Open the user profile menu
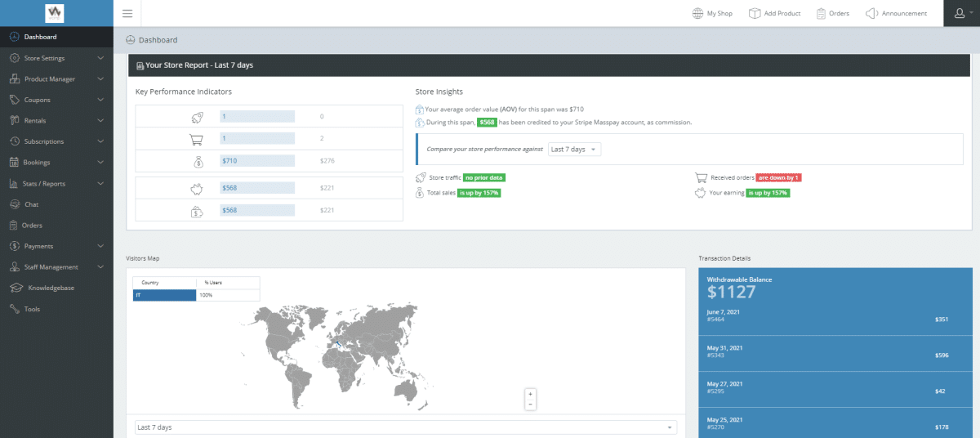The height and width of the screenshot is (438, 980). 961,13
